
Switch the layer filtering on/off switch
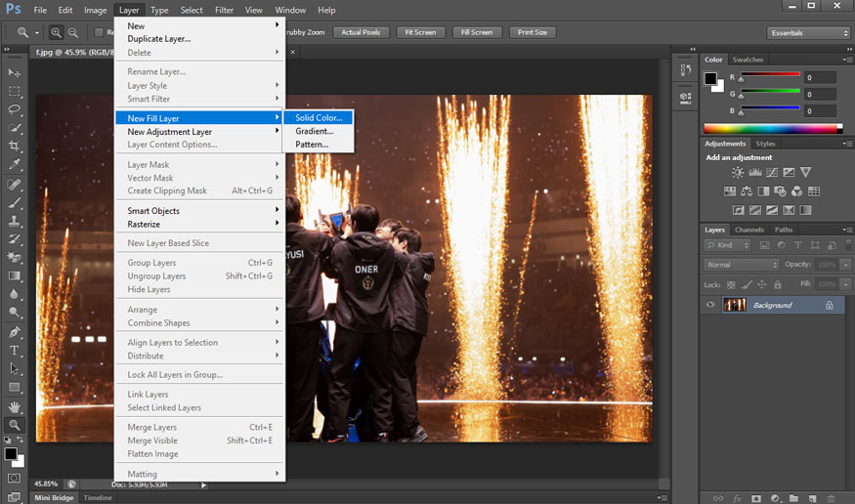click(848, 244)
